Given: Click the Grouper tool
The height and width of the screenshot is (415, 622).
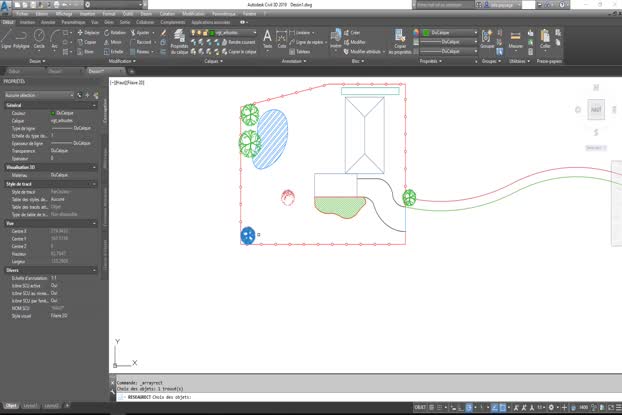Looking at the screenshot, I should coord(487,39).
